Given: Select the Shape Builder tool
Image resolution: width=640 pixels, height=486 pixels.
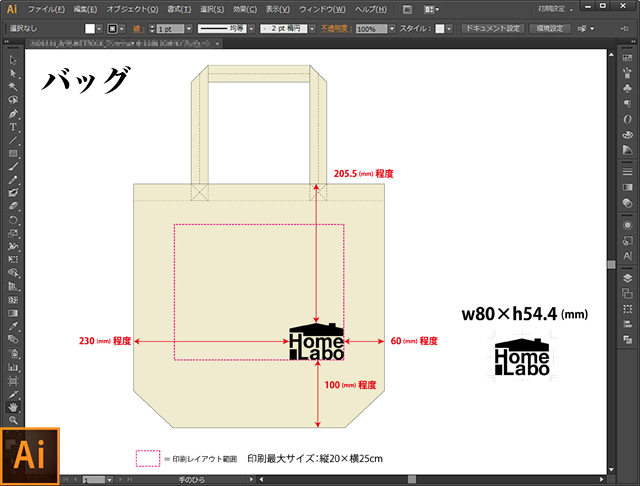Looking at the screenshot, I should 13,273.
